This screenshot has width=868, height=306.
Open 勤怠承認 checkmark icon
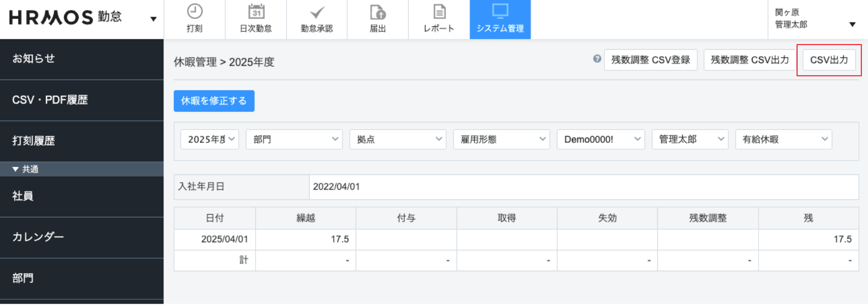click(317, 13)
